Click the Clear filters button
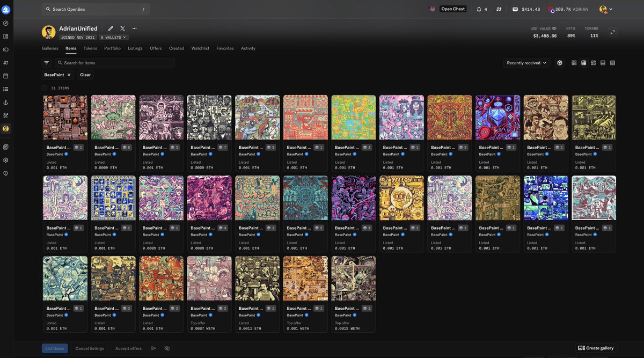The image size is (644, 358). [x=85, y=75]
